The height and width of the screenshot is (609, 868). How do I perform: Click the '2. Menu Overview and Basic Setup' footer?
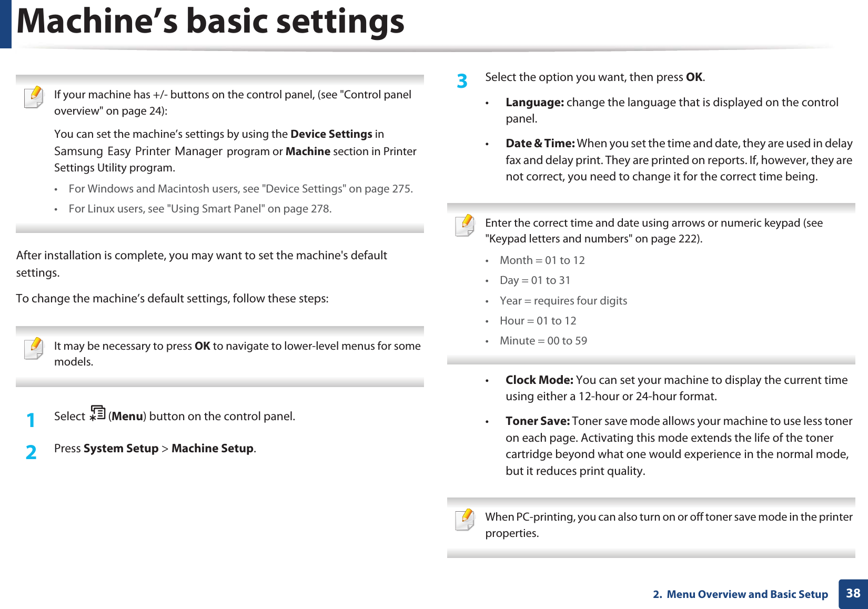pyautogui.click(x=740, y=594)
